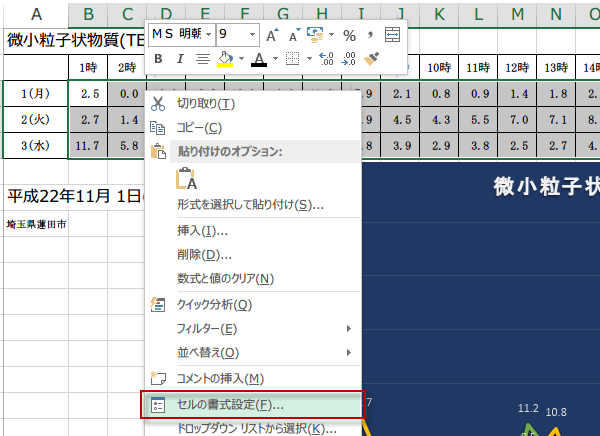Click the Decrease Font Size icon
600x436 pixels.
pyautogui.click(x=294, y=35)
